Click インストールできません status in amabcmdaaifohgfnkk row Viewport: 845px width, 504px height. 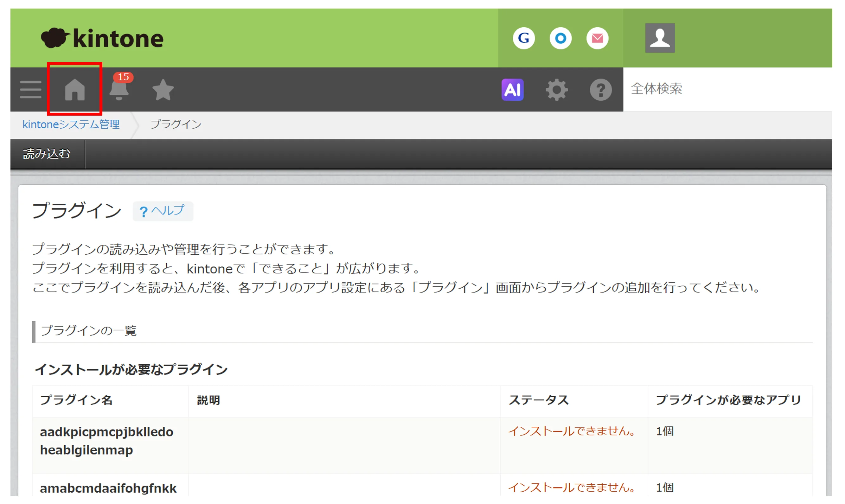[x=571, y=488]
